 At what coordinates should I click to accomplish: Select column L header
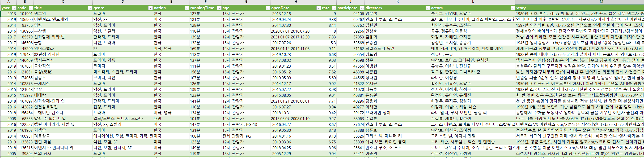(473, 2)
